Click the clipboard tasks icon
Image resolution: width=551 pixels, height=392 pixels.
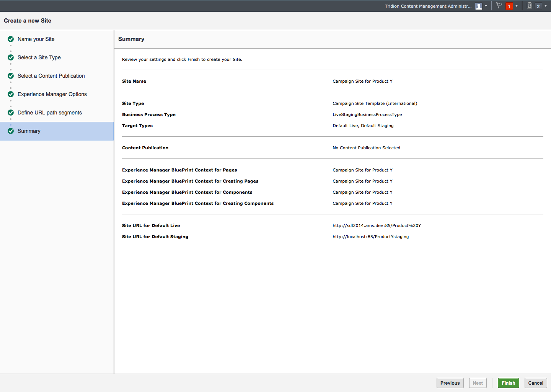(530, 6)
